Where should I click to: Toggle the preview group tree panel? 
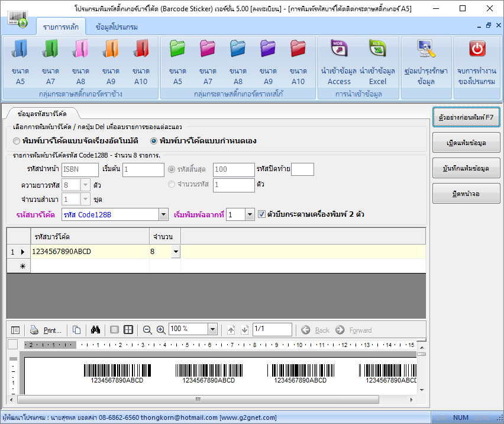pos(15,330)
